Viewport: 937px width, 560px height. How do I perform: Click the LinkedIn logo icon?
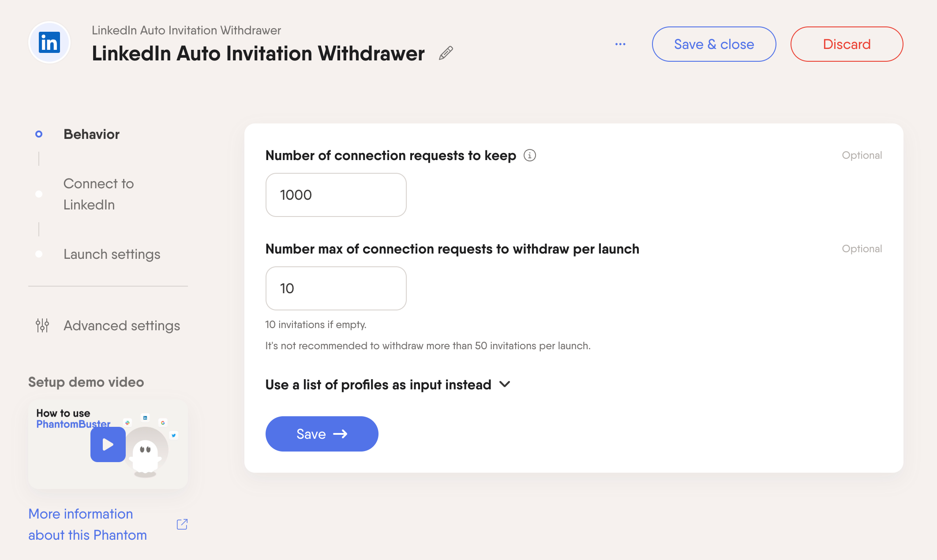(49, 43)
